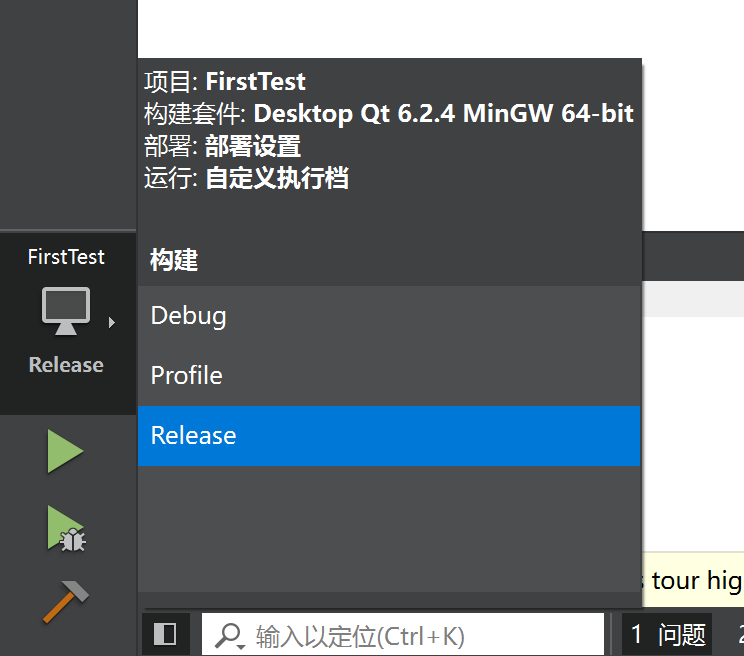The image size is (744, 656).
Task: Click the Desktop Qt 6.2.4 MinGW 64-bit text
Action: point(444,113)
